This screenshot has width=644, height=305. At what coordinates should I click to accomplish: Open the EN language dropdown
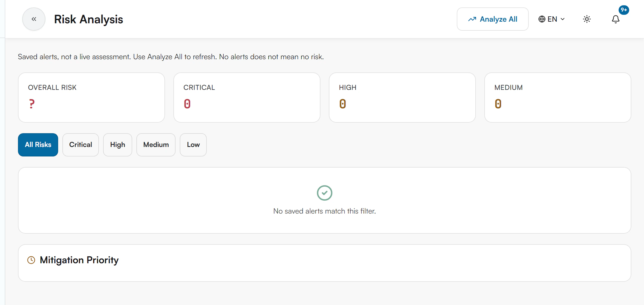551,19
